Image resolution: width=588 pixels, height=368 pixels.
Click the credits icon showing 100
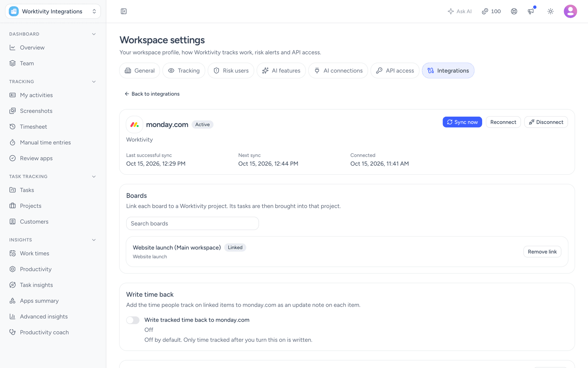[x=491, y=11]
